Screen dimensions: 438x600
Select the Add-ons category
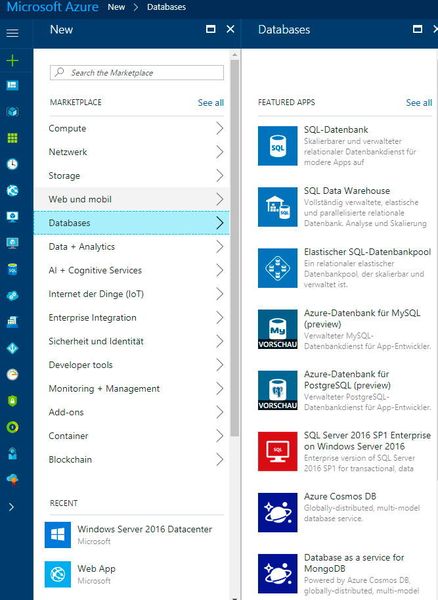132,412
